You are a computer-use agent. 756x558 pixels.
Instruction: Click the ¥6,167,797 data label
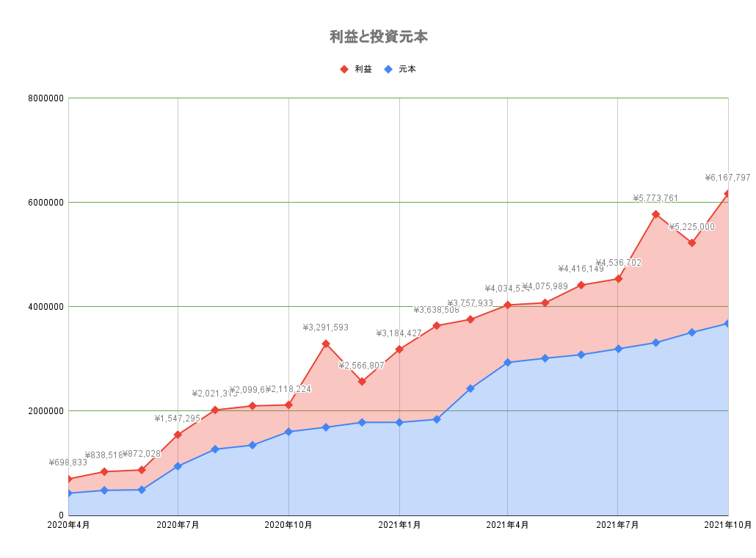(x=727, y=178)
